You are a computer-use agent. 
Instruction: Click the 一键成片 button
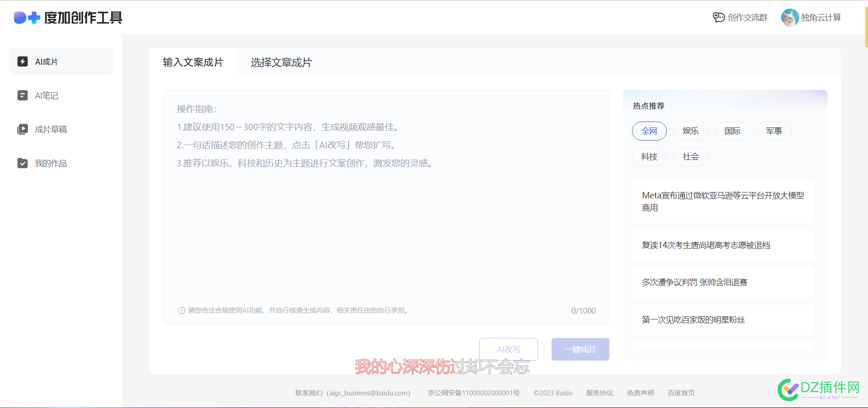tap(580, 349)
